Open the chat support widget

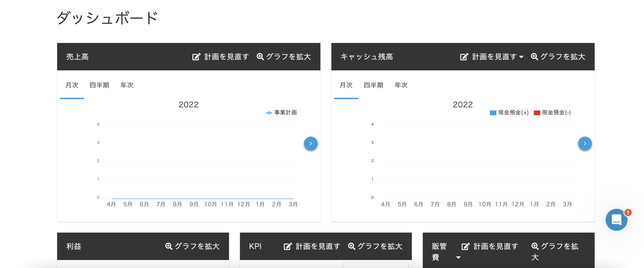coord(616,220)
